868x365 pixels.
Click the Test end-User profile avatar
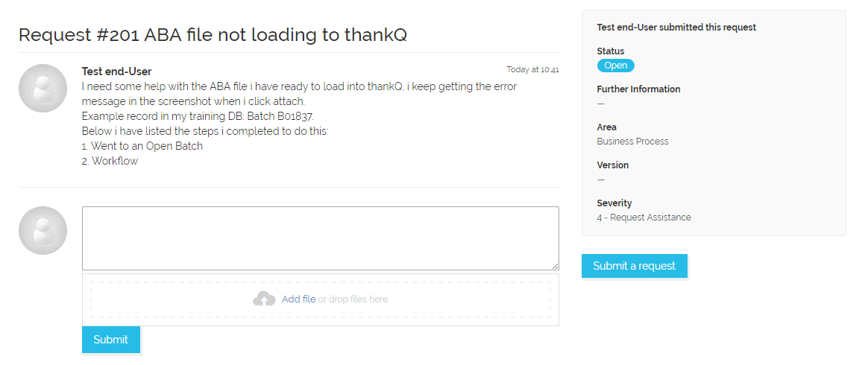pyautogui.click(x=43, y=88)
